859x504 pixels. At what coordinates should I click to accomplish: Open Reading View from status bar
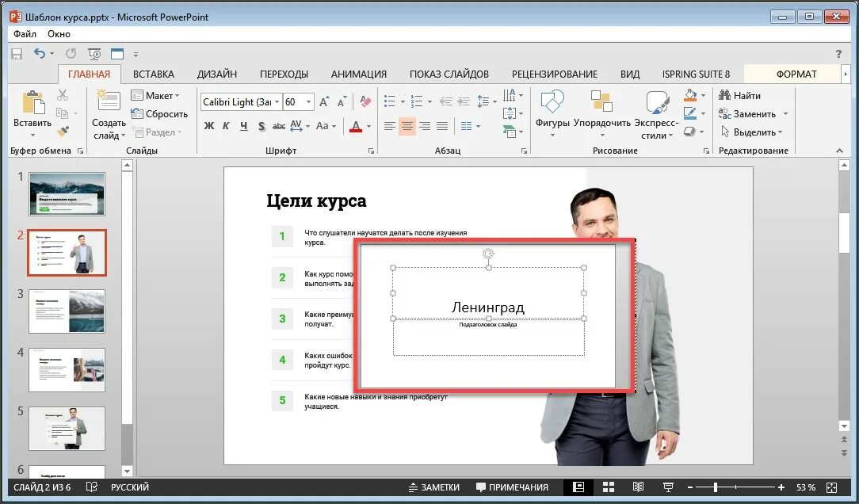point(638,487)
